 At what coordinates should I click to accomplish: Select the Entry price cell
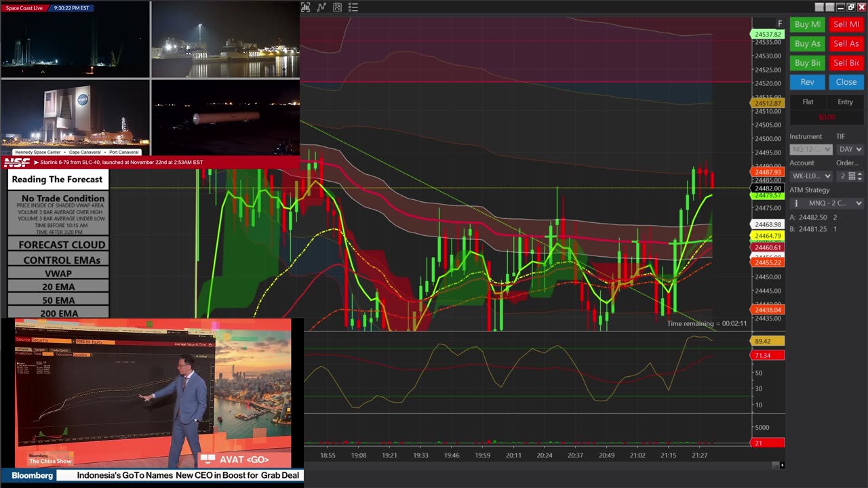click(x=845, y=102)
